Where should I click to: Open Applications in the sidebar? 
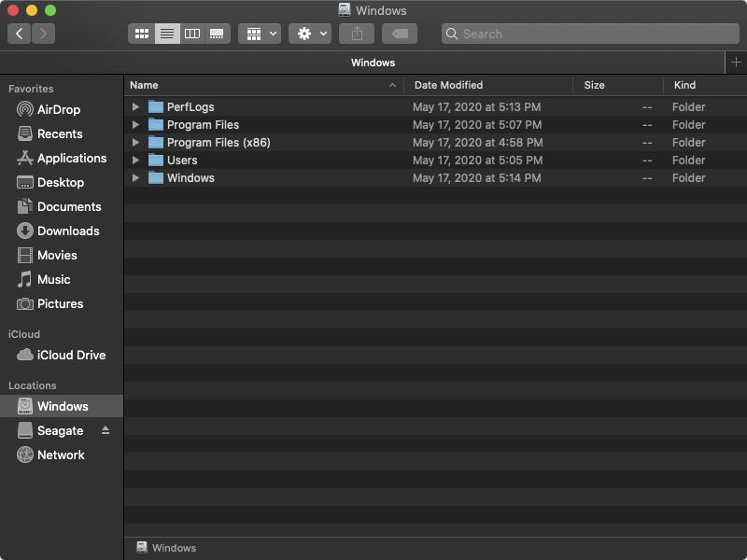click(62, 158)
